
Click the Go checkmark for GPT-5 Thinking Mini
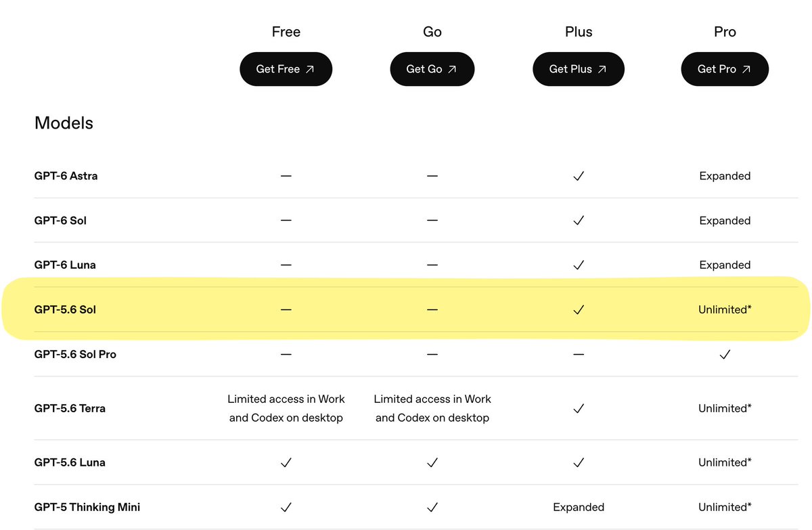[x=432, y=507]
